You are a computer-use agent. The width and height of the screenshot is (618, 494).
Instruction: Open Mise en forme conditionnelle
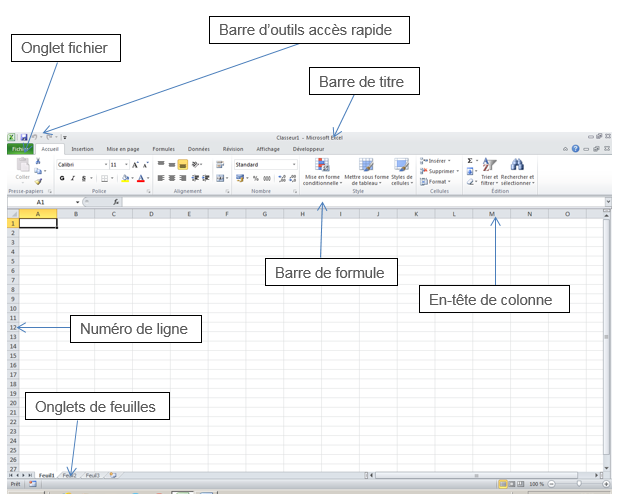click(322, 171)
